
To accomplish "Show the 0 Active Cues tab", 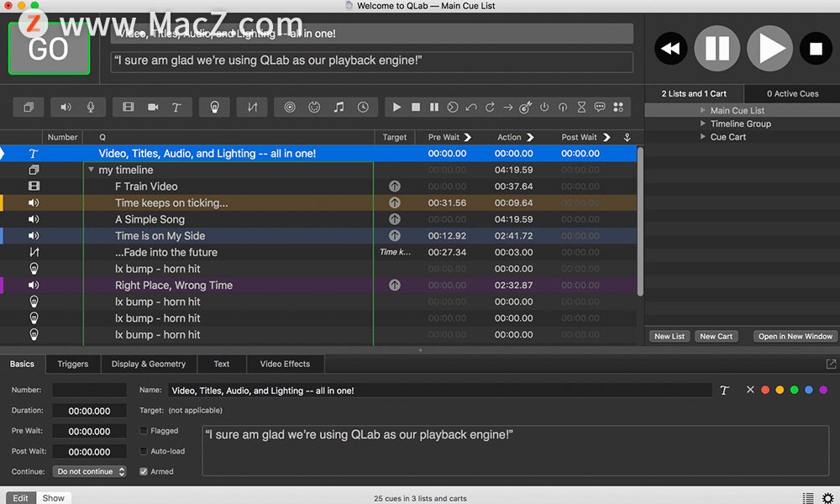I will [x=792, y=94].
